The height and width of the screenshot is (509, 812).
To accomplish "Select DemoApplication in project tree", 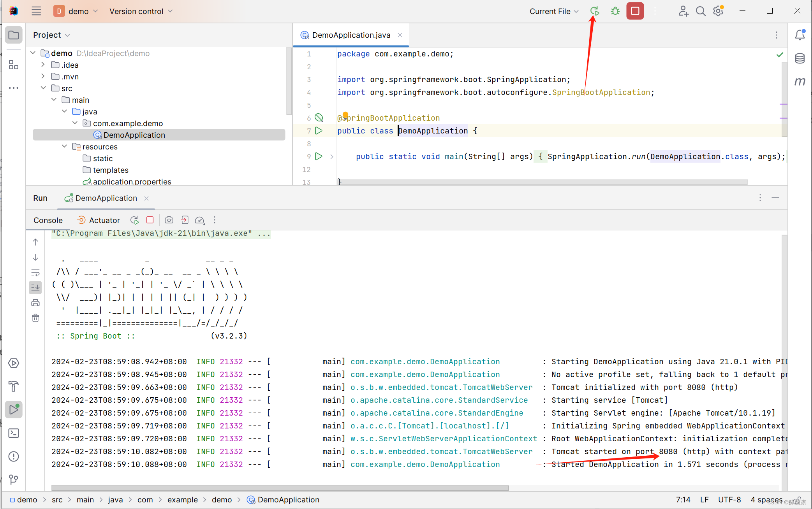I will [x=134, y=134].
